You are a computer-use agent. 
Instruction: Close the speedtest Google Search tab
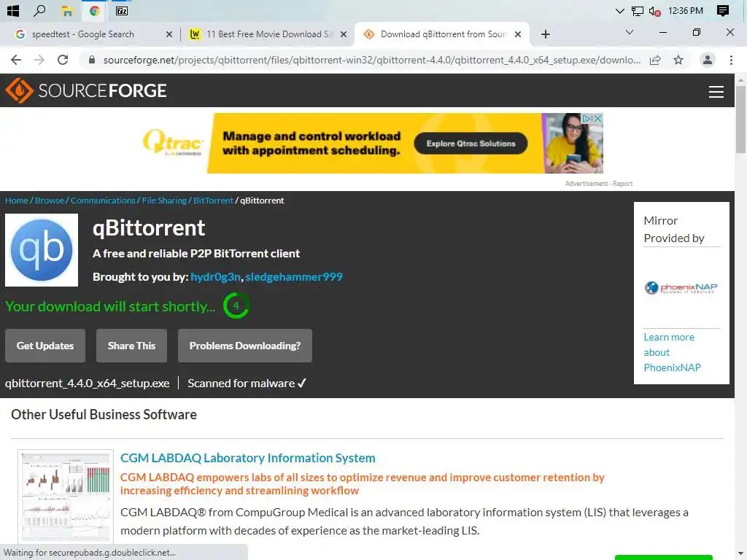169,34
